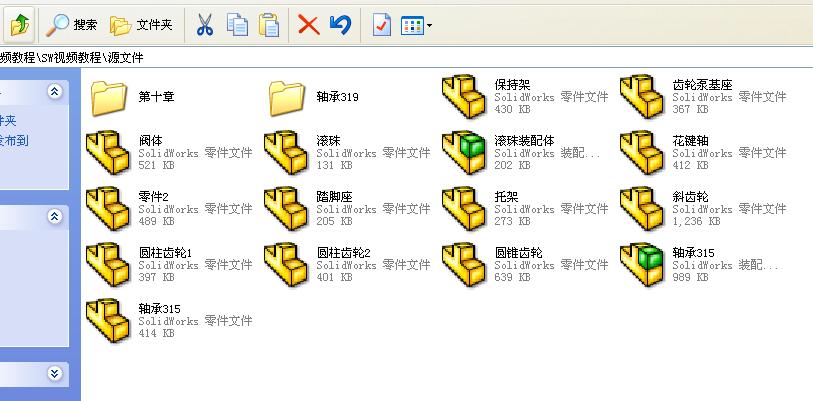Viewport: 813px width, 401px height.
Task: Click the Up folder toolbar icon
Action: coord(20,24)
